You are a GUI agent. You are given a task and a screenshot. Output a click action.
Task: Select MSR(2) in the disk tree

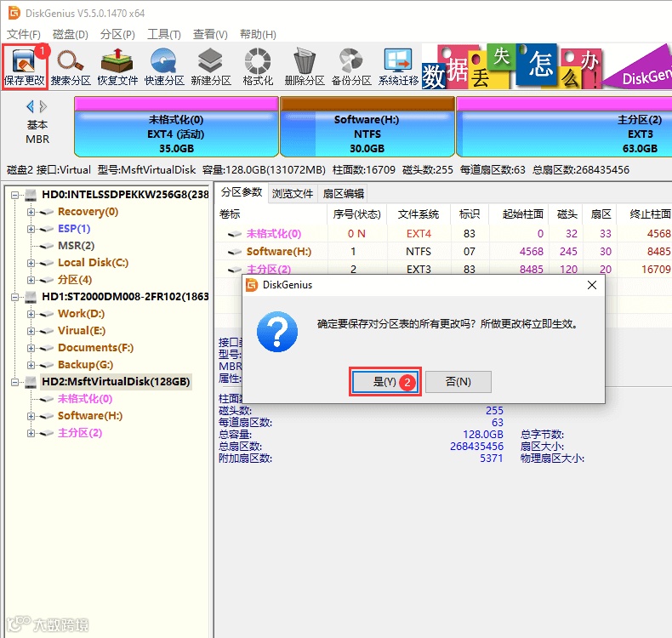pyautogui.click(x=76, y=246)
